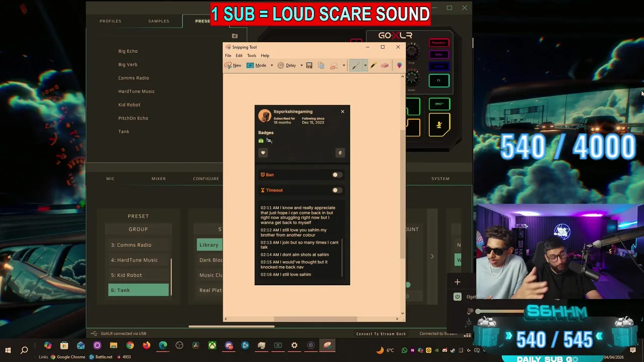The image size is (644, 362).
Task: Open the SYSTEM tab in GoXLR
Action: (x=440, y=178)
